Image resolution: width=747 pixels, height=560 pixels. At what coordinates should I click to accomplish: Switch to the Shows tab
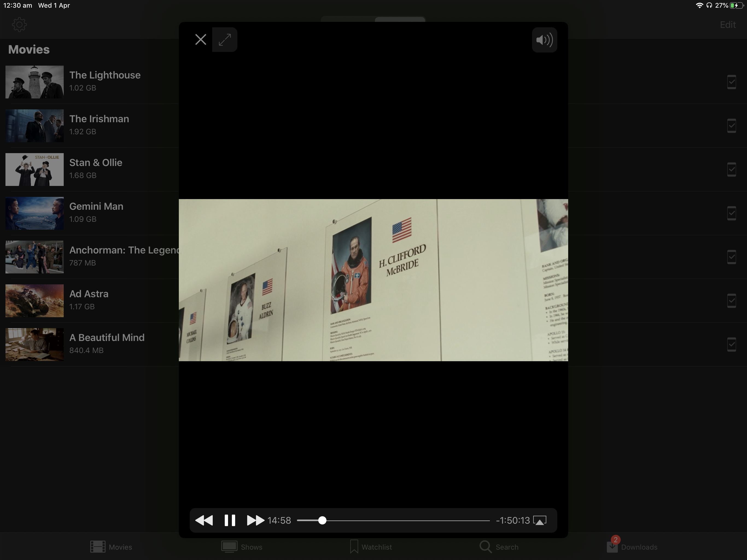[242, 547]
